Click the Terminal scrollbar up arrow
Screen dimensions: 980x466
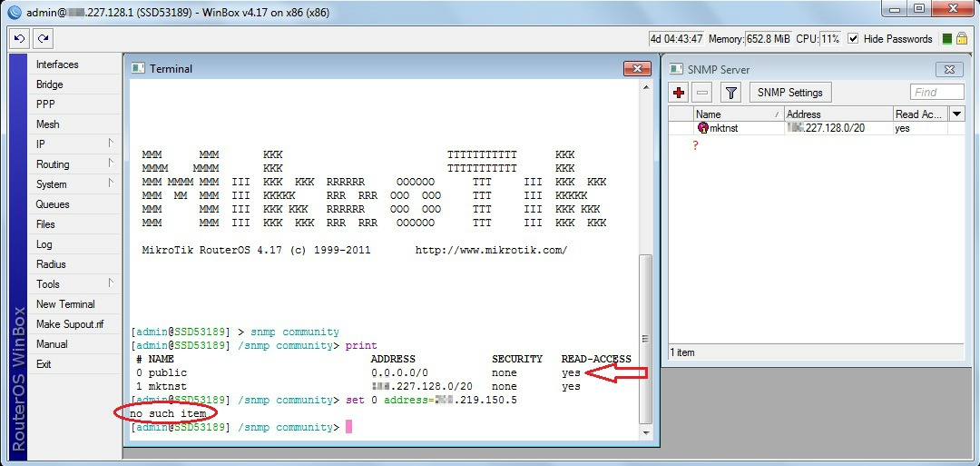646,89
